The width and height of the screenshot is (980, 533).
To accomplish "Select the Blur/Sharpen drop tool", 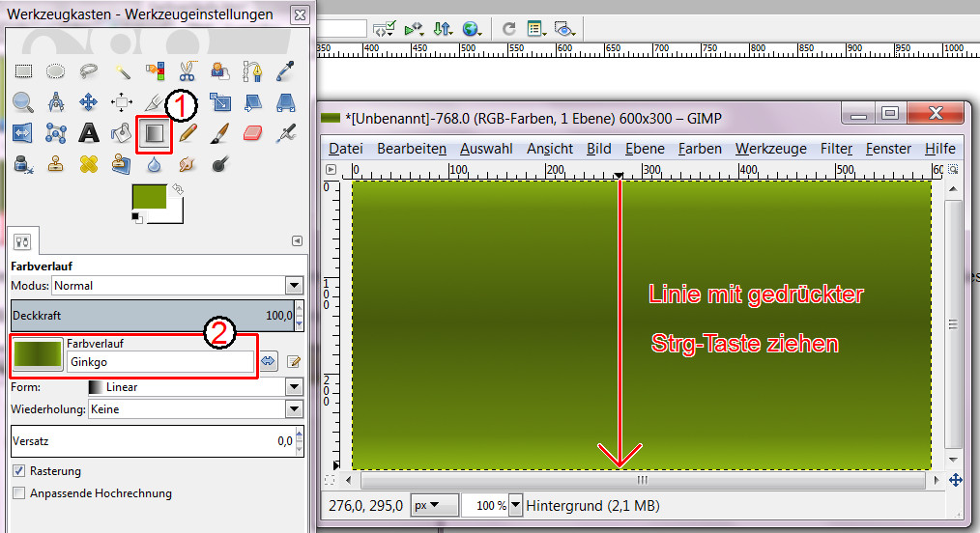I will click(154, 164).
